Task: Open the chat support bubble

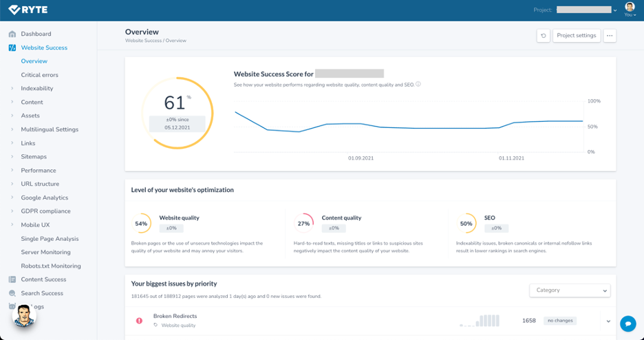Action: point(627,323)
